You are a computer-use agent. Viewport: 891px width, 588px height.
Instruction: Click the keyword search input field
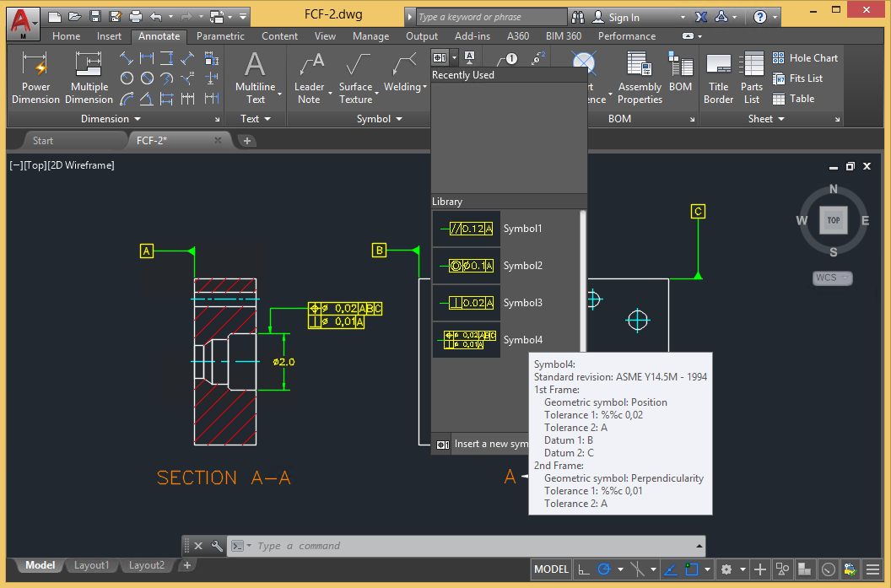click(491, 17)
